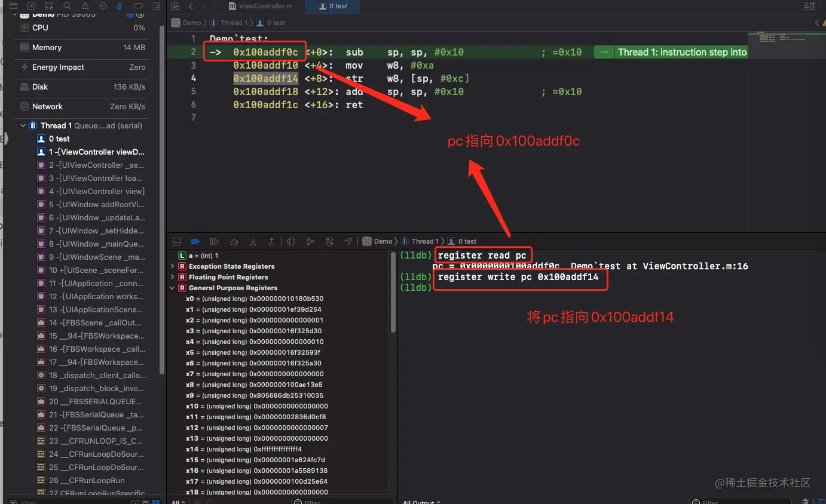Open Debug View Hierarchy

coord(291,241)
